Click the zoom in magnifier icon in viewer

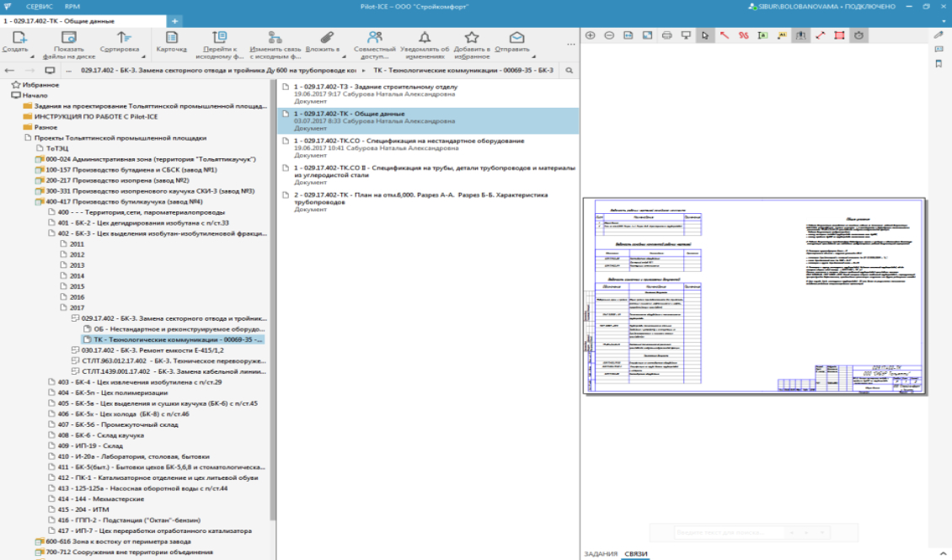(590, 35)
